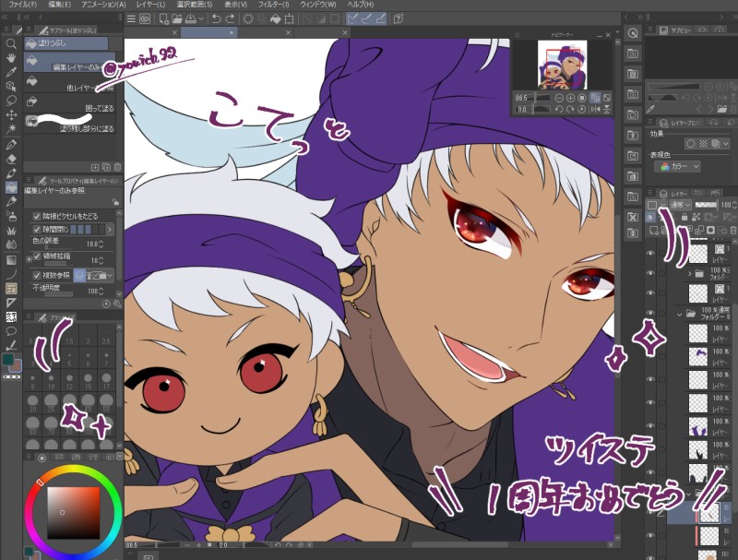Open 表現色 カラー dropdown
The width and height of the screenshot is (738, 560).
(x=678, y=167)
